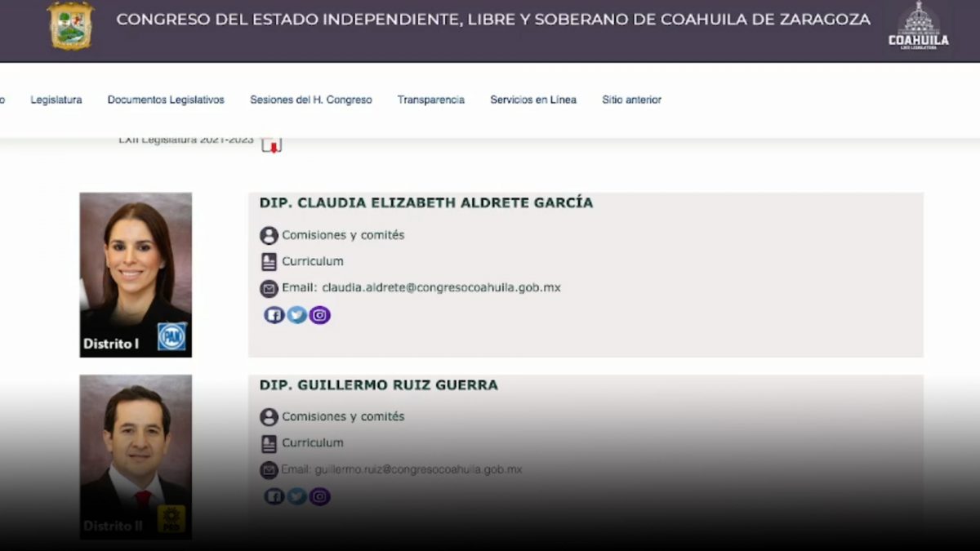The height and width of the screenshot is (551, 980).
Task: Open Servicios en Línea menu
Action: 532,100
